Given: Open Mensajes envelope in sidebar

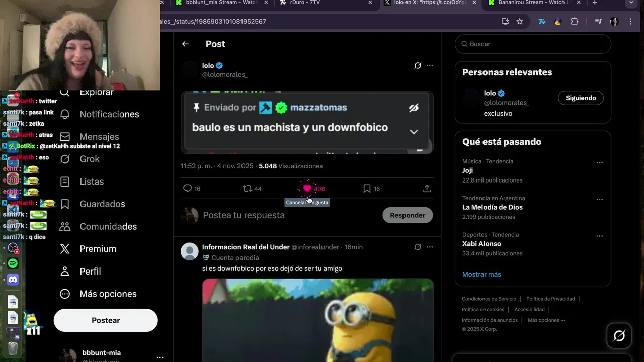Looking at the screenshot, I should tap(65, 137).
